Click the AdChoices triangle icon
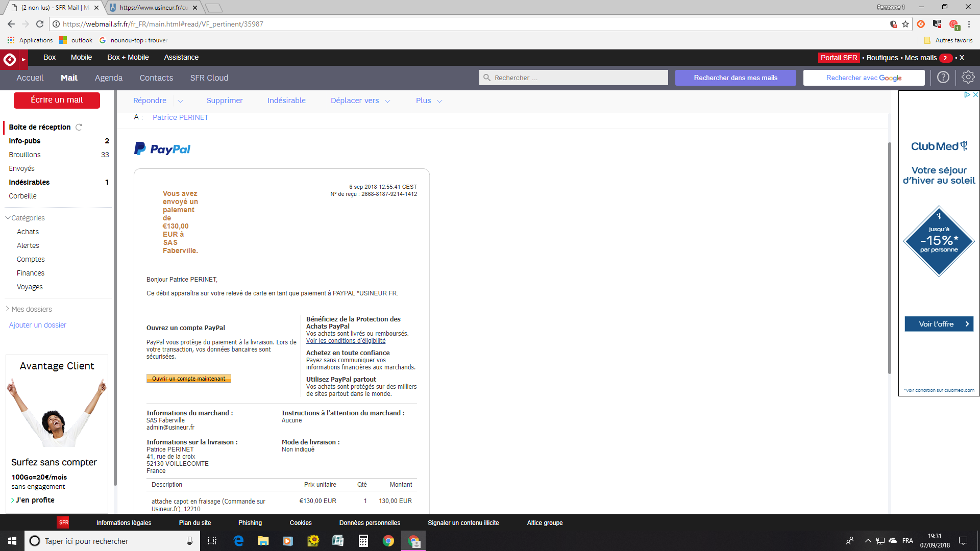This screenshot has height=551, width=980. pos(967,95)
